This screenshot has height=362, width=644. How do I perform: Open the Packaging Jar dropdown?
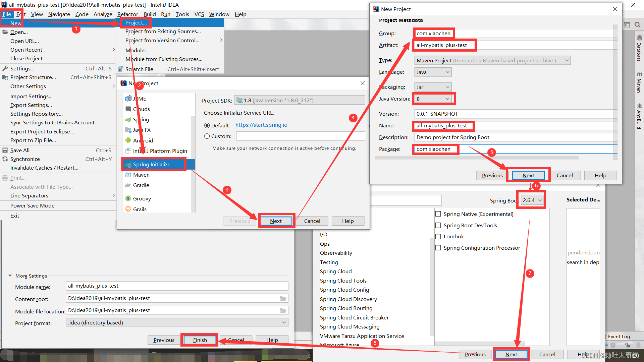(433, 87)
